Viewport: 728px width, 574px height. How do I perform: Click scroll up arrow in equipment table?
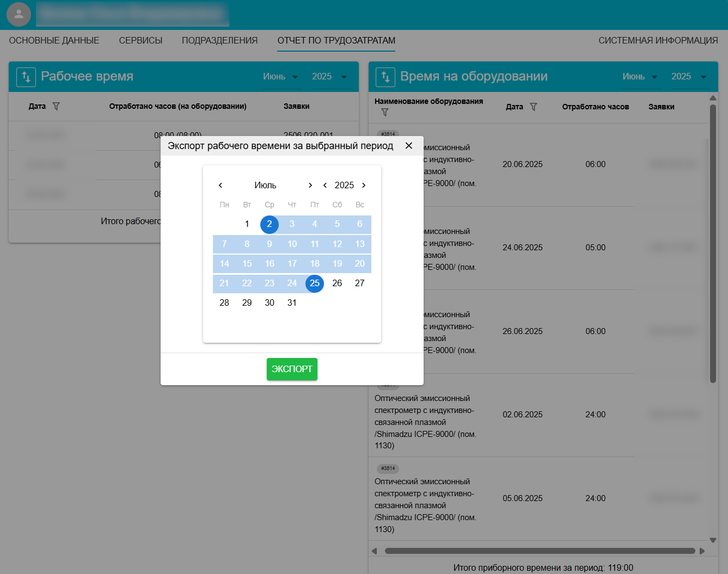tap(713, 98)
